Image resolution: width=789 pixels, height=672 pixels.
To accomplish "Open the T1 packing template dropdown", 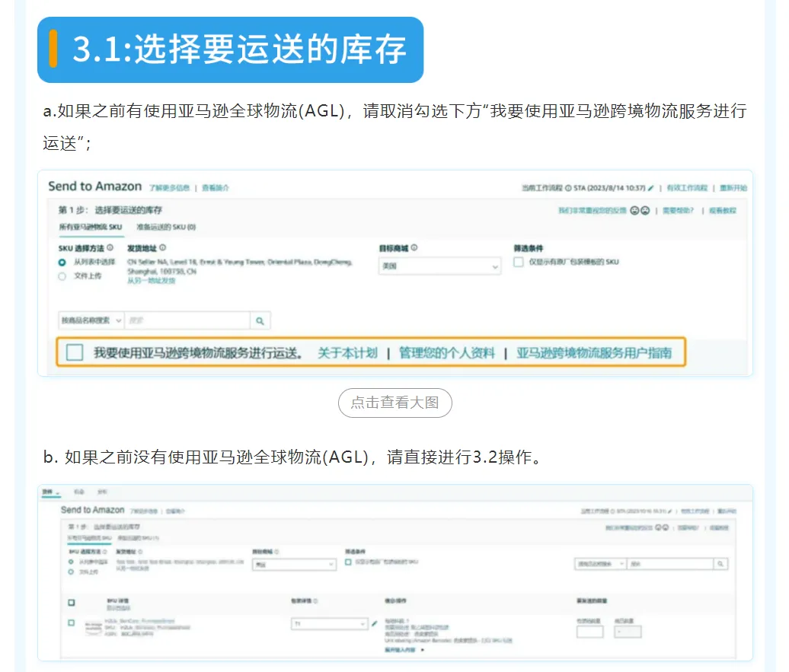I will click(x=330, y=624).
